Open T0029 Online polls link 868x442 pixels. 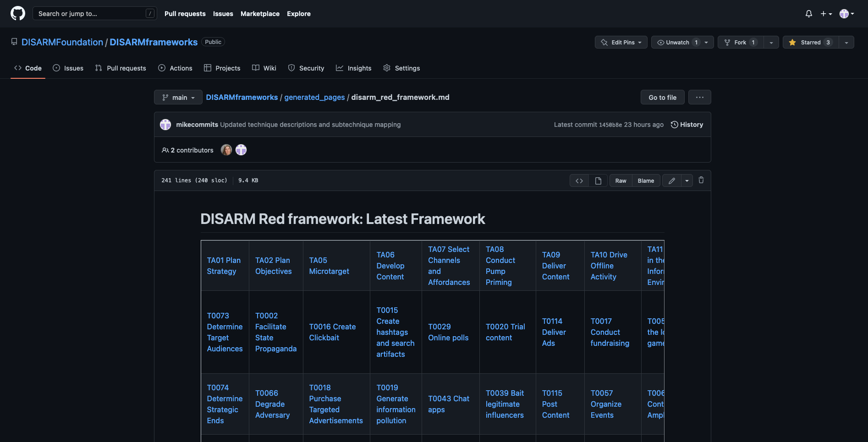pyautogui.click(x=448, y=332)
